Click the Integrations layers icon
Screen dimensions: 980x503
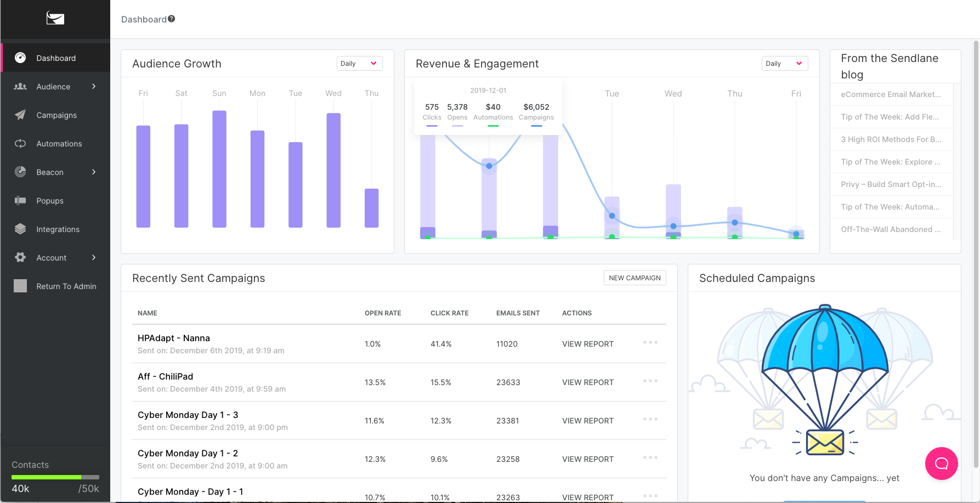point(20,229)
